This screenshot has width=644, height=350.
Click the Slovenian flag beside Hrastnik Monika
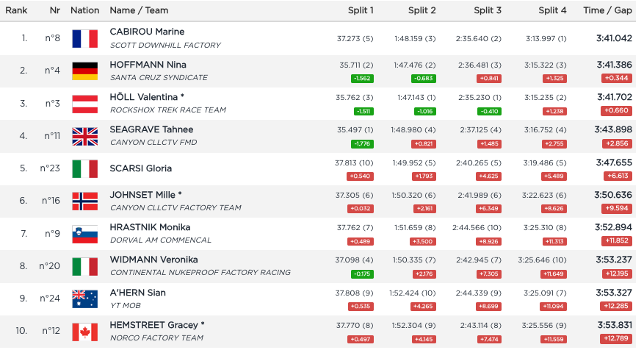click(x=84, y=234)
